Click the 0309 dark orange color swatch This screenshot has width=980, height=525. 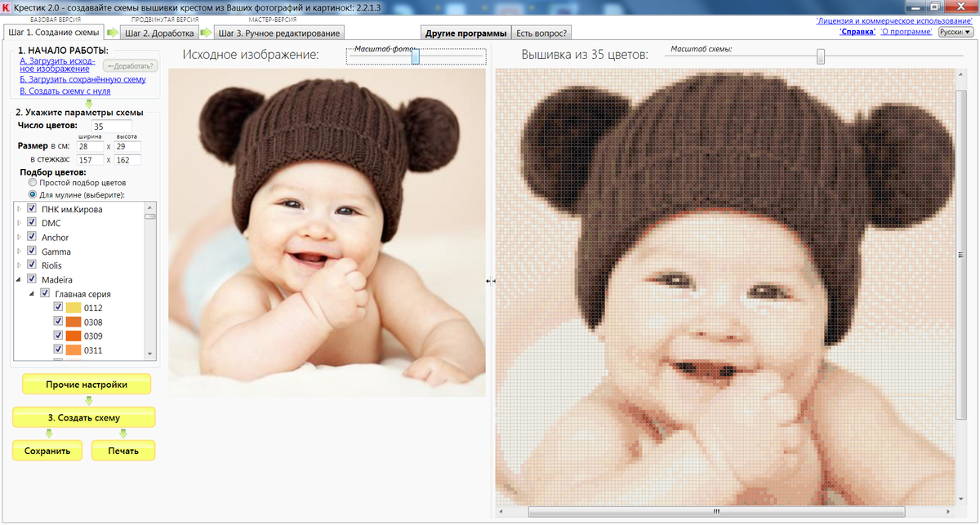(x=73, y=336)
